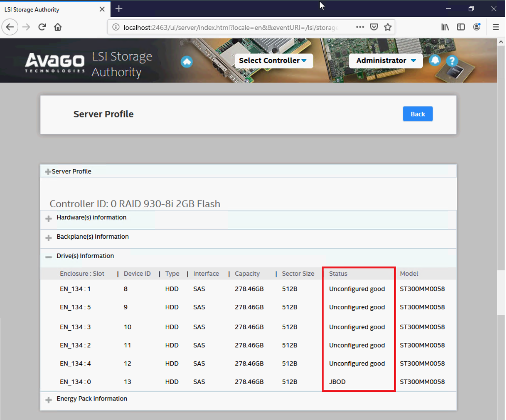Open the Firefox library icon

[445, 27]
